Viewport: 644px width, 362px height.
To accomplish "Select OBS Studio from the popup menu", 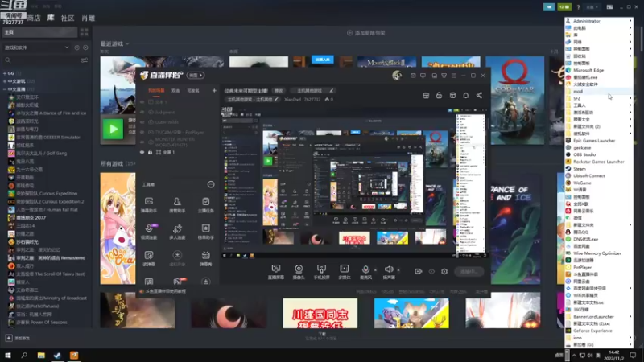I will point(599,154).
